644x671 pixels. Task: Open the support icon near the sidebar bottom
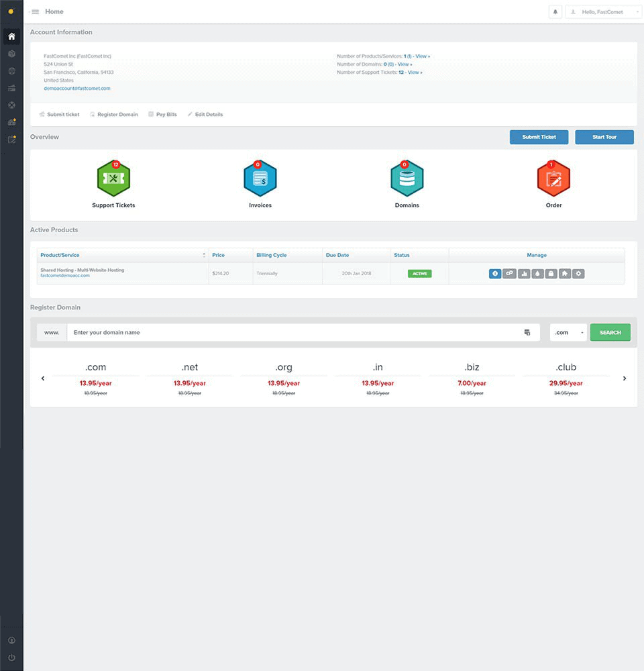pos(11,640)
